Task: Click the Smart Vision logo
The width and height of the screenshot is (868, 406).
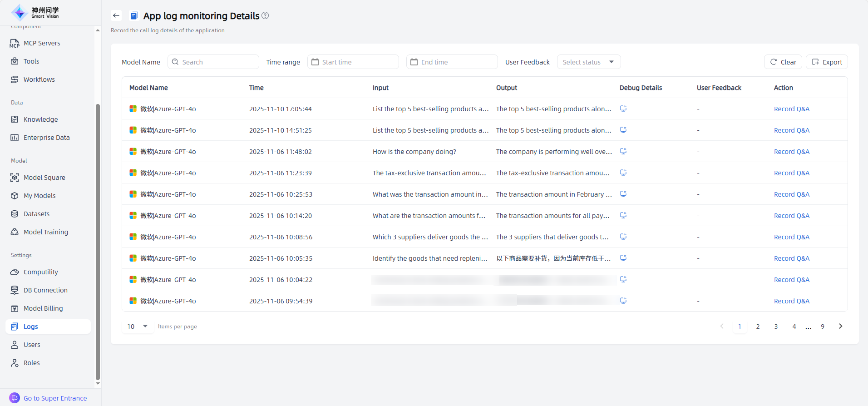Action: 35,12
